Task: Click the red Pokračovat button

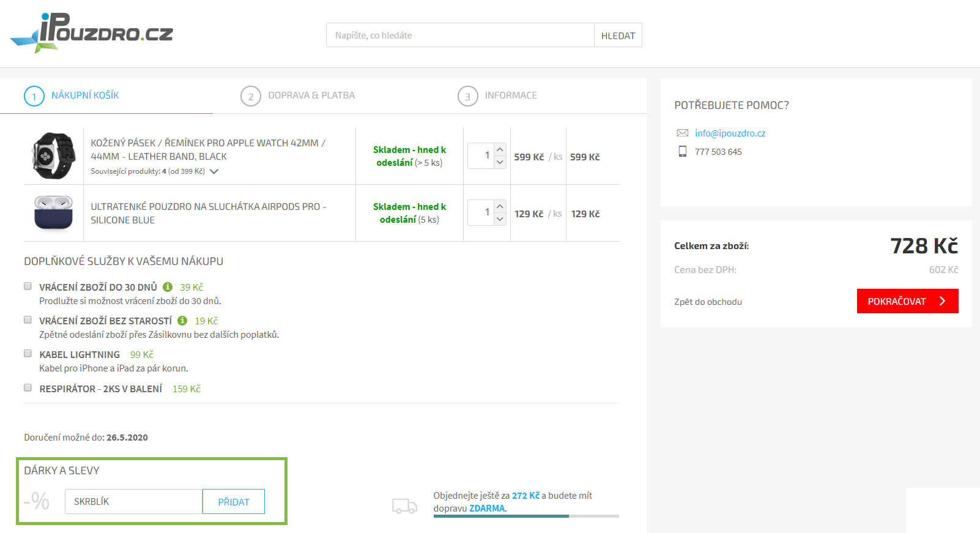Action: click(907, 301)
